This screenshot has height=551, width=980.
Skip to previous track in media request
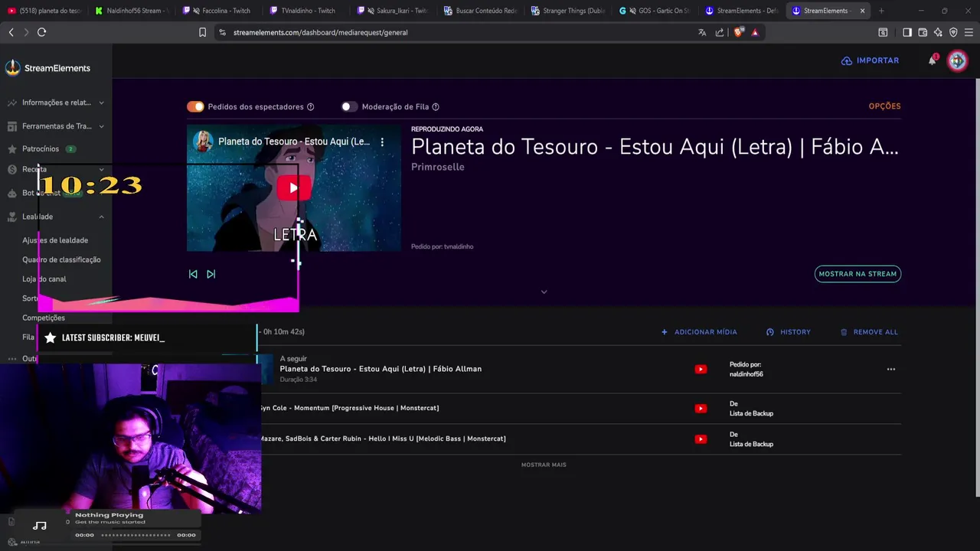coord(193,274)
